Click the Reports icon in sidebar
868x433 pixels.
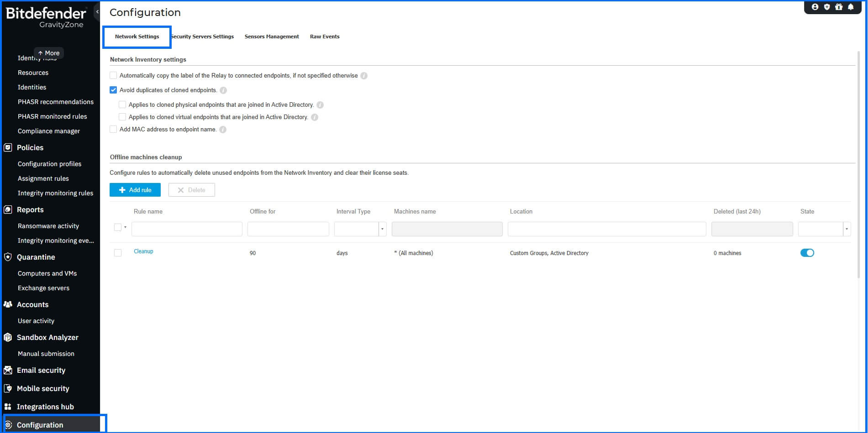(x=8, y=209)
